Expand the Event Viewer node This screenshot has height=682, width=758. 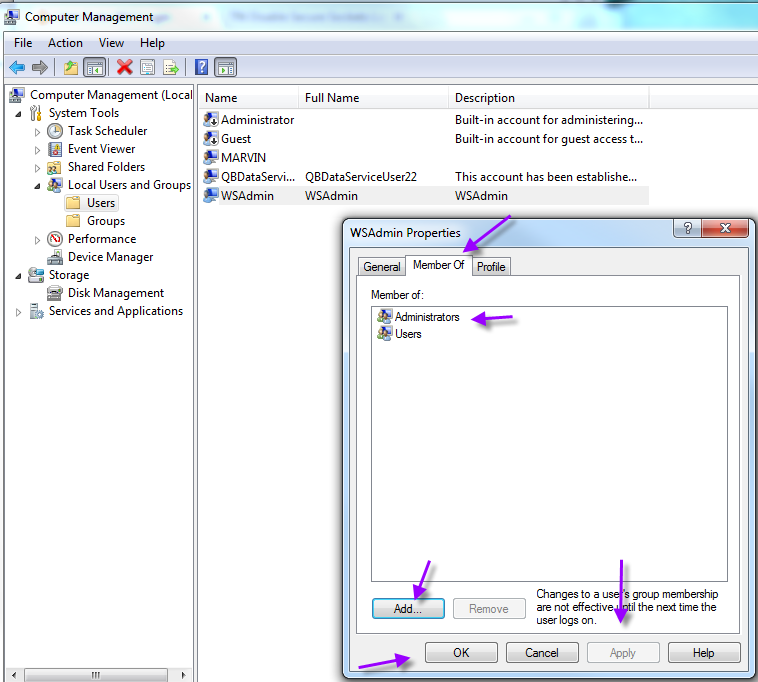tap(37, 150)
